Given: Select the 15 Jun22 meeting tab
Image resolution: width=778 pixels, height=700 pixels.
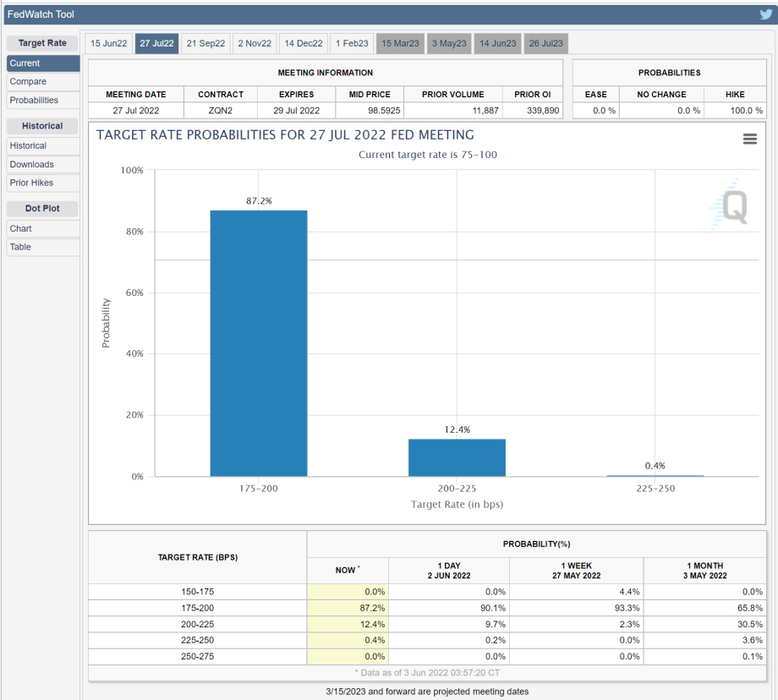Looking at the screenshot, I should click(108, 44).
